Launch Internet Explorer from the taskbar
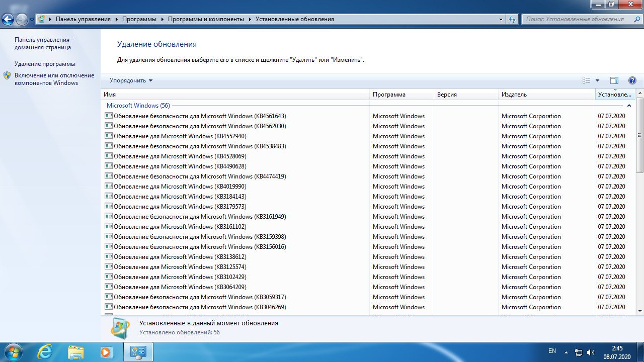The width and height of the screenshot is (644, 362). click(45, 351)
